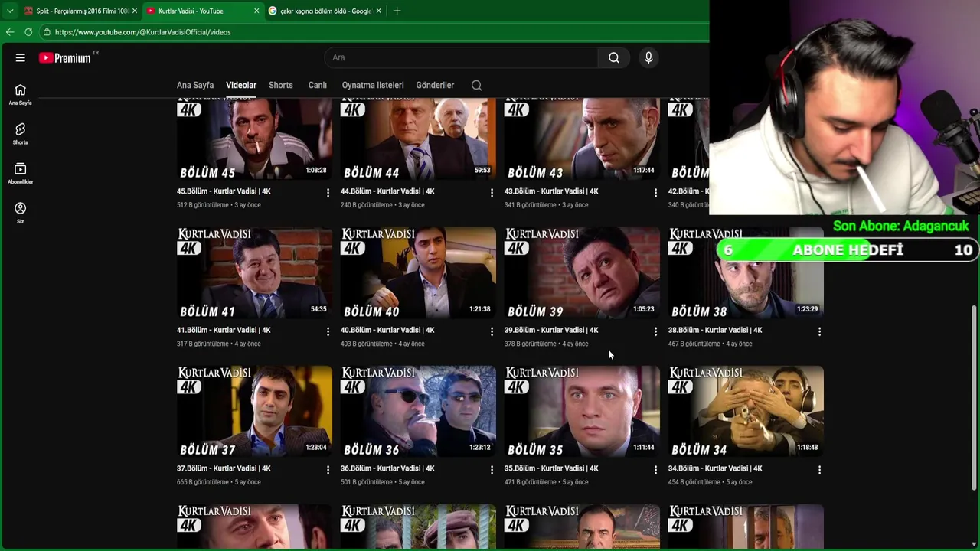Image resolution: width=980 pixels, height=551 pixels.
Task: Open the Siz profile sidebar item
Action: (21, 214)
